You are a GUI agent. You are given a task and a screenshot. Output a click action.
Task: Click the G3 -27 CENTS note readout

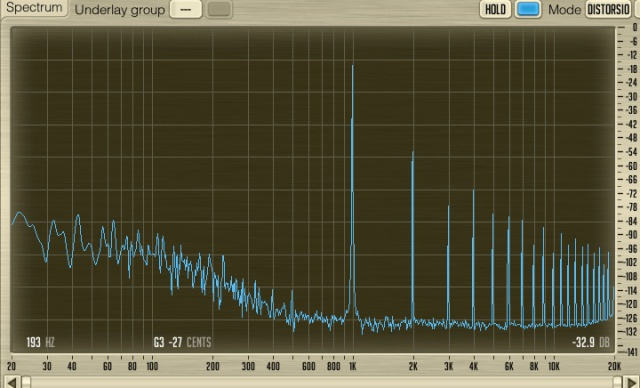tap(182, 342)
